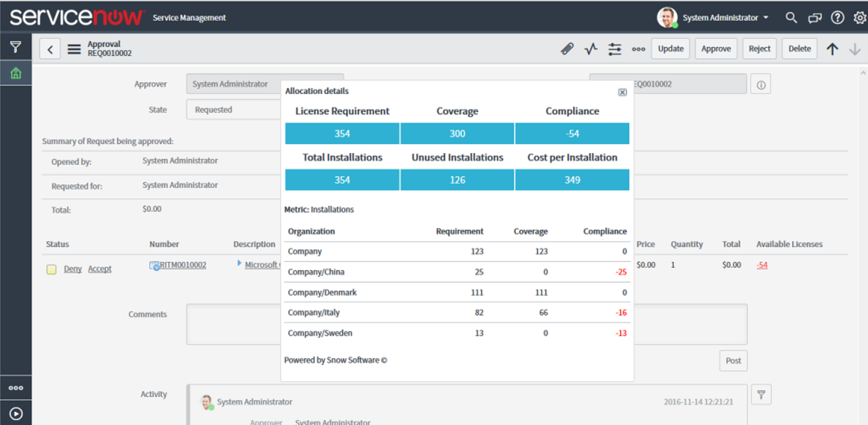Open system settings via the gear icon

coord(860,18)
